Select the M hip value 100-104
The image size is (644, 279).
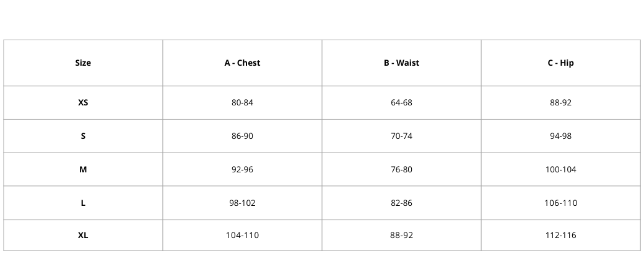560,169
